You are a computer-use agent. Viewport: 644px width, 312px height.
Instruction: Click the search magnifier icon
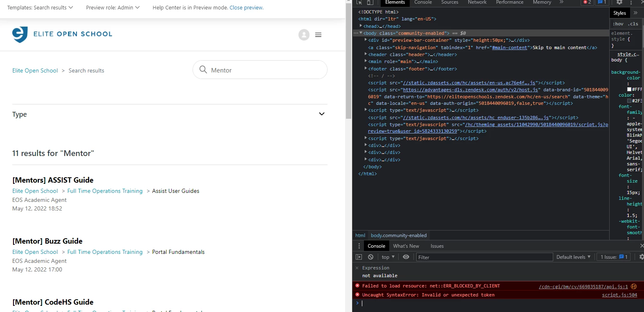point(203,70)
